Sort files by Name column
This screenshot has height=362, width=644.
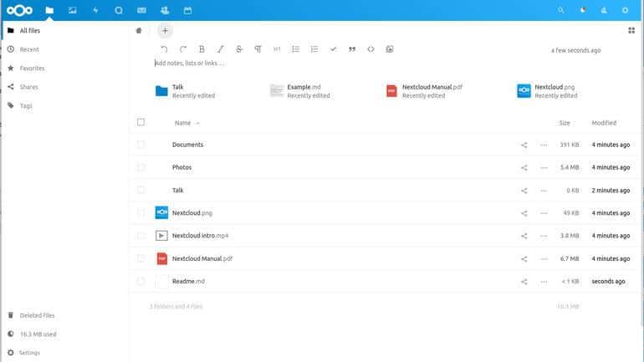183,123
